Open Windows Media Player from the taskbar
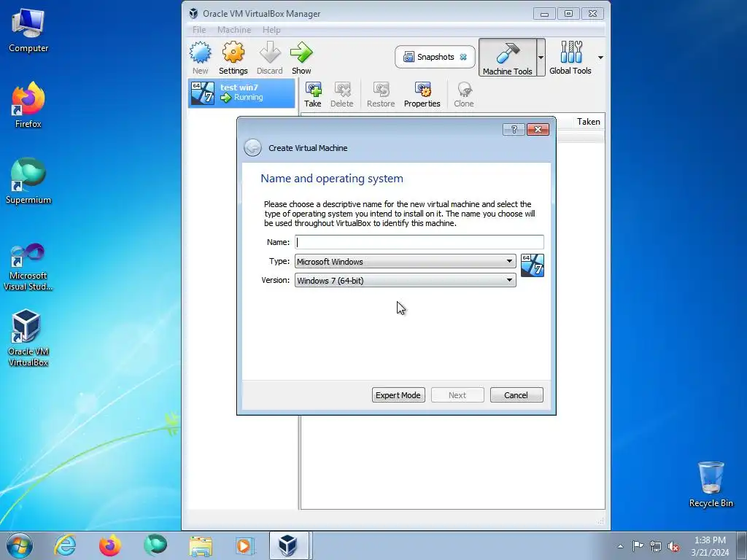The image size is (747, 560). [245, 545]
